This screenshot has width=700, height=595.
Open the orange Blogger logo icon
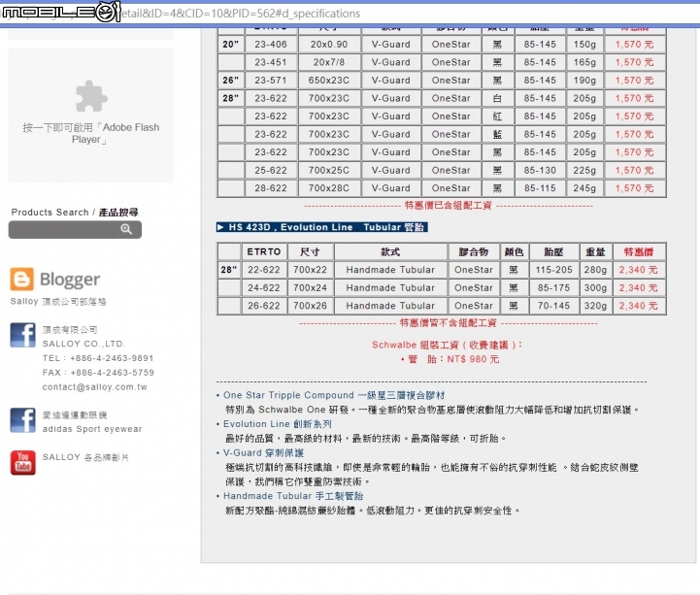click(x=21, y=279)
